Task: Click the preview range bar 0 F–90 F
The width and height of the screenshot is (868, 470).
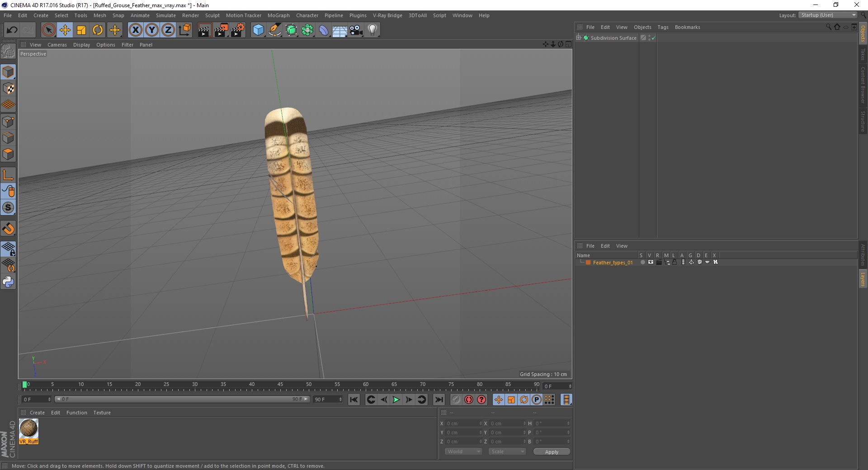Action: (x=182, y=399)
